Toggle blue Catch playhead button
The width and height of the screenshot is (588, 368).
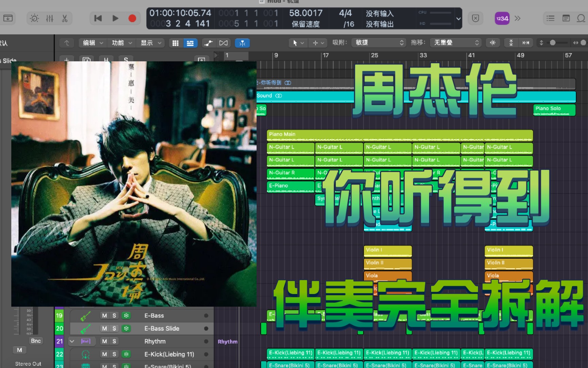(242, 43)
